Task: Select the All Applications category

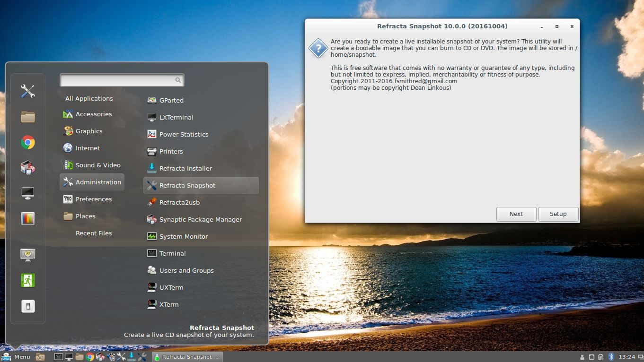Action: [x=89, y=98]
